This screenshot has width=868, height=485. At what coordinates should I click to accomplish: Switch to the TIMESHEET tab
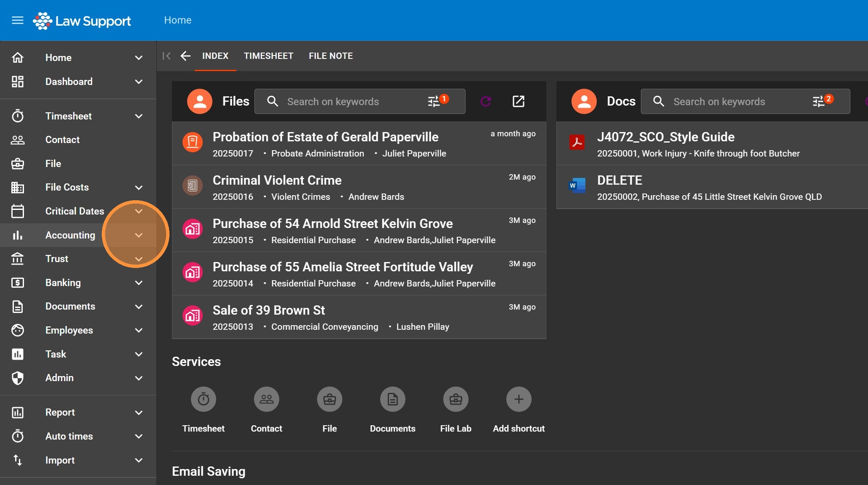point(268,56)
